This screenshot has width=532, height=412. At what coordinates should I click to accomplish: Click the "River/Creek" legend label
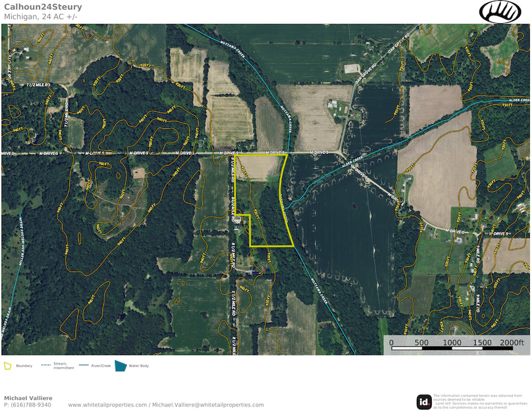click(x=101, y=366)
